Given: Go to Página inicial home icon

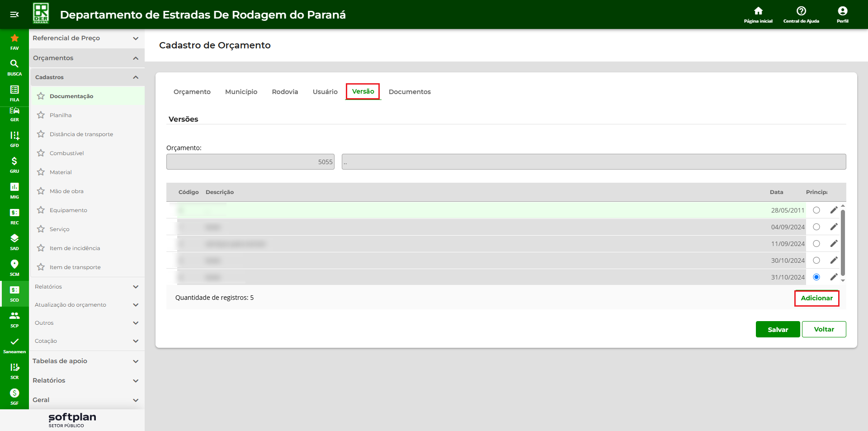Looking at the screenshot, I should [758, 11].
